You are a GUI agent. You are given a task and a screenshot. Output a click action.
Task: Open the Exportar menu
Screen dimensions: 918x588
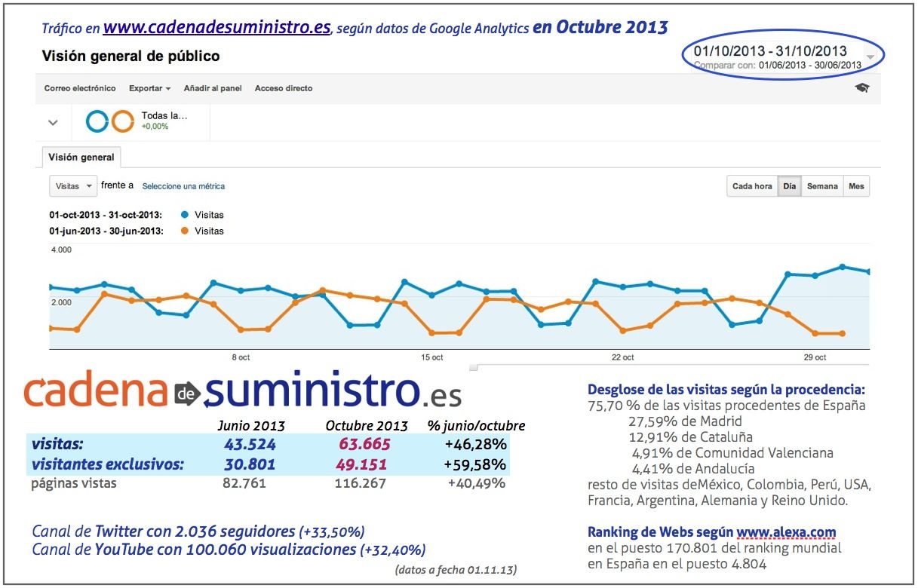click(x=149, y=88)
